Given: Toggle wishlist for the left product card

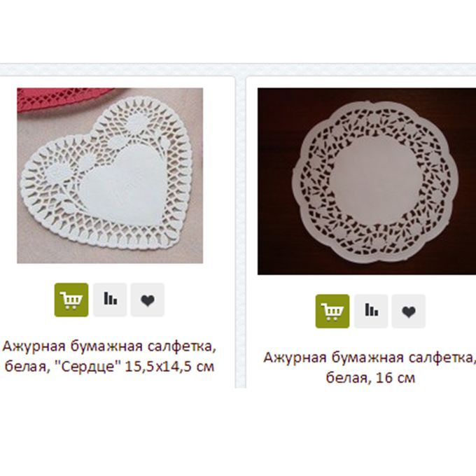Looking at the screenshot, I should [148, 300].
